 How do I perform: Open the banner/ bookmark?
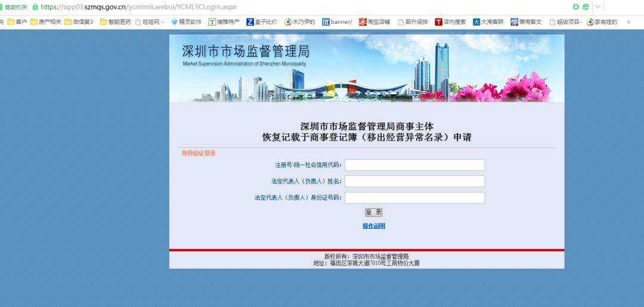click(337, 22)
